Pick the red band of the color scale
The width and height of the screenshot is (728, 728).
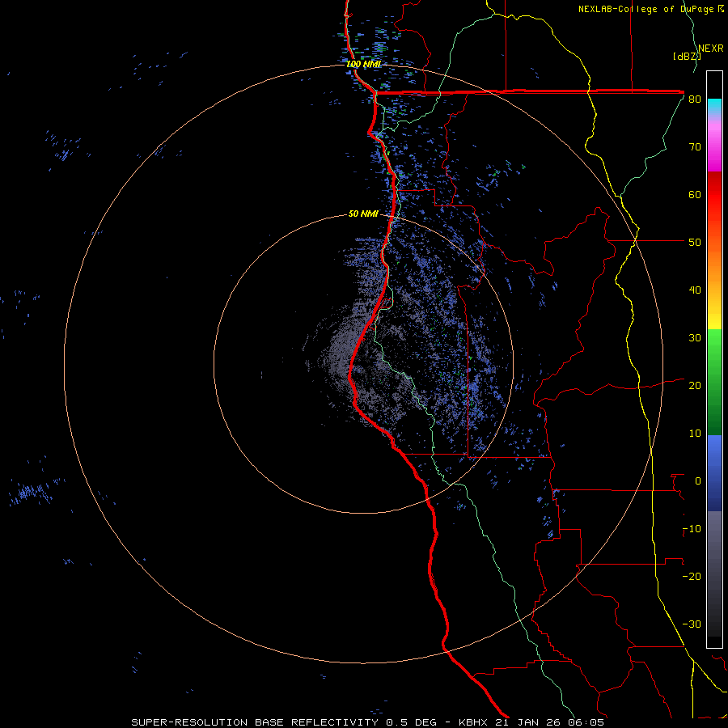[714, 196]
